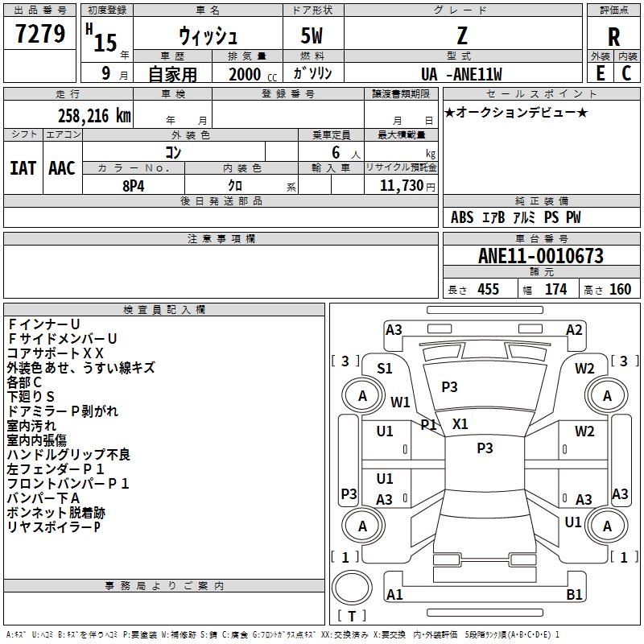
Task: Click the lot number 7279
Action: click(40, 35)
